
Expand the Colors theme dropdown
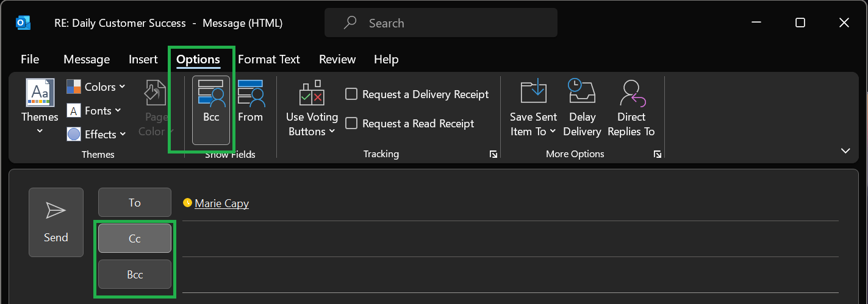coord(96,87)
